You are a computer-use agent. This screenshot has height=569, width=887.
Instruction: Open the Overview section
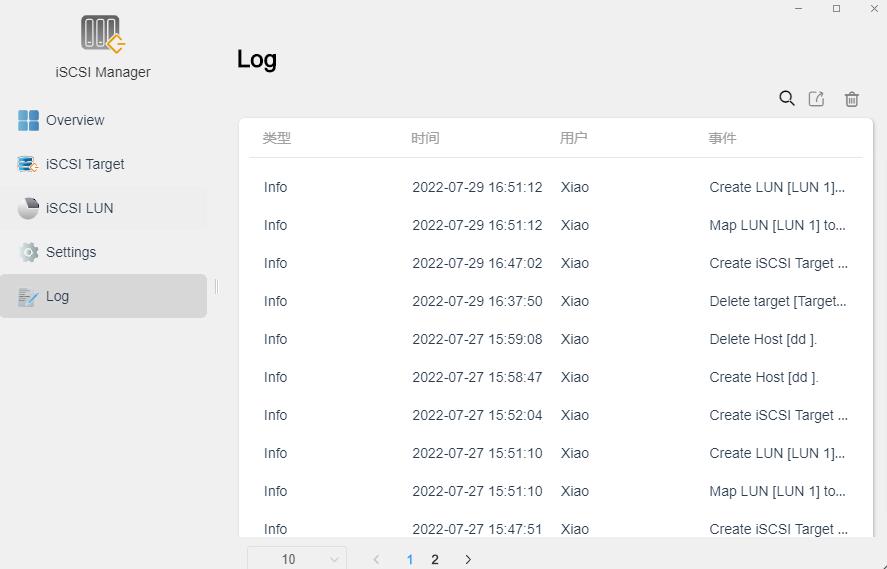point(75,120)
